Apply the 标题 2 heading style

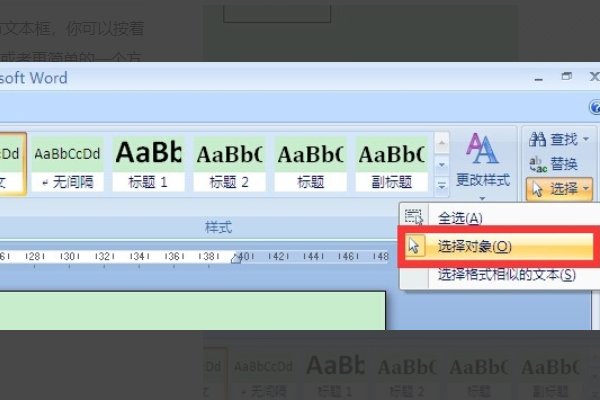(x=229, y=165)
